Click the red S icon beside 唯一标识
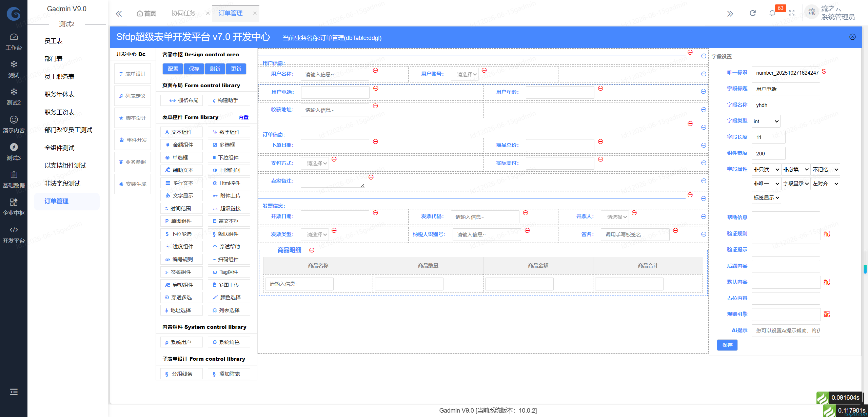This screenshot has width=868, height=417. click(x=824, y=72)
